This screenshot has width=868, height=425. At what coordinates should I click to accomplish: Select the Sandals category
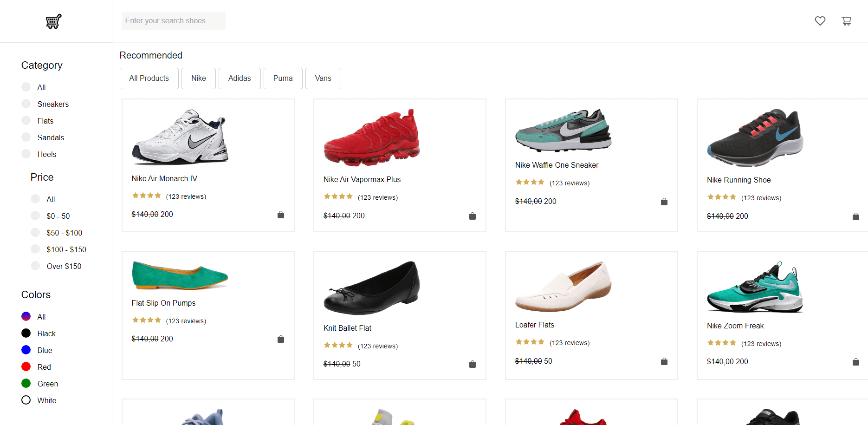(26, 137)
